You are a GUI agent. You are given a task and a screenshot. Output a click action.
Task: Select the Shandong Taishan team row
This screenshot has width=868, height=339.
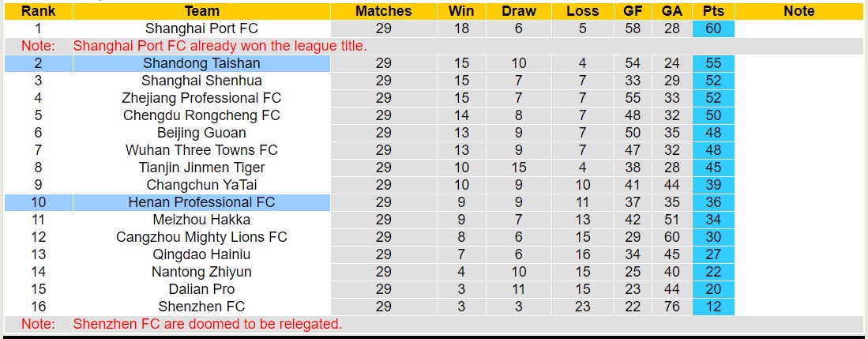[201, 63]
